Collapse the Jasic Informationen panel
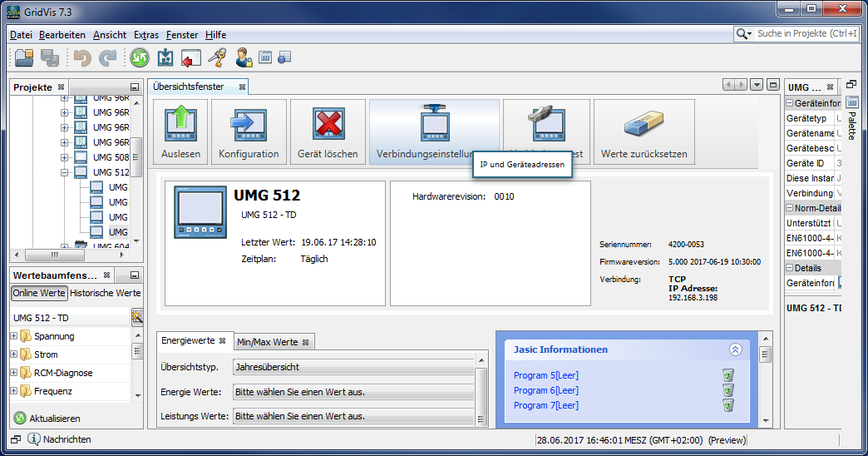The image size is (868, 456). click(735, 349)
